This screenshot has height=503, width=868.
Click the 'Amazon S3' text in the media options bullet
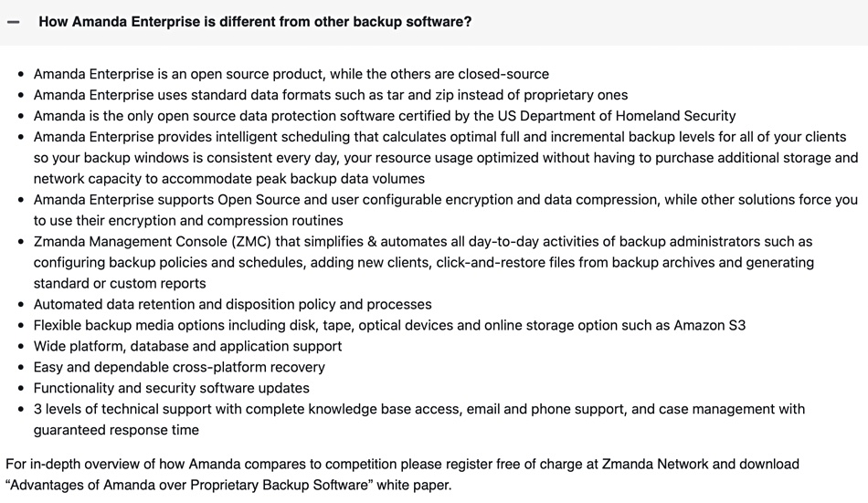click(x=709, y=325)
